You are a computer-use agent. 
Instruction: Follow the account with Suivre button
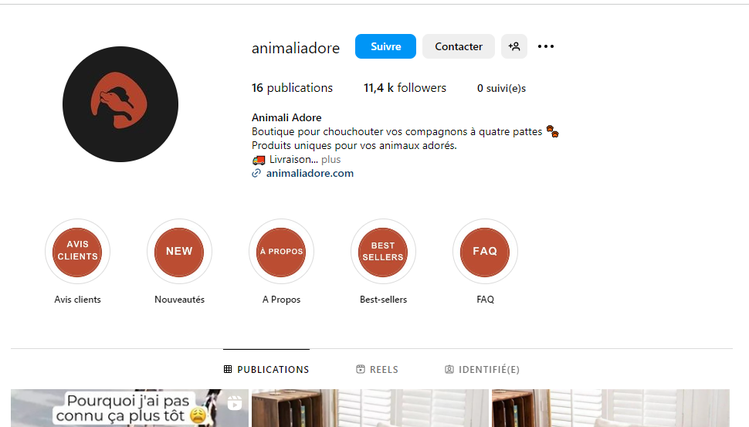pyautogui.click(x=385, y=46)
